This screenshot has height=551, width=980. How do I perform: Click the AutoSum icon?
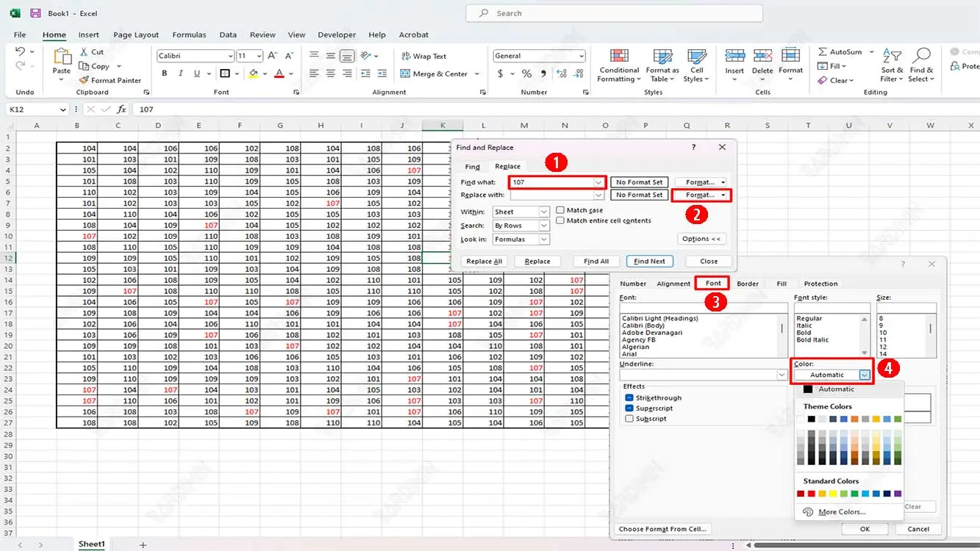click(x=823, y=52)
